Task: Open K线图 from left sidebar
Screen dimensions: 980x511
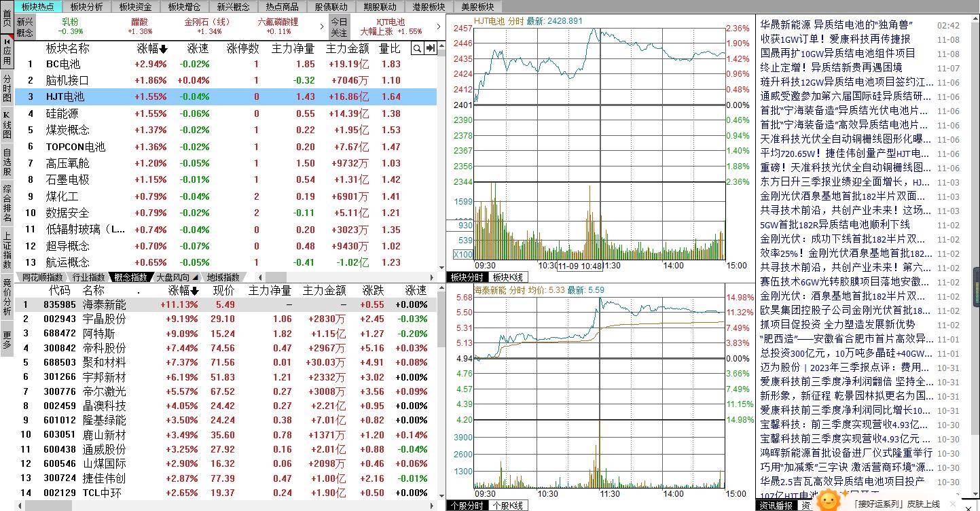Action: pyautogui.click(x=7, y=125)
